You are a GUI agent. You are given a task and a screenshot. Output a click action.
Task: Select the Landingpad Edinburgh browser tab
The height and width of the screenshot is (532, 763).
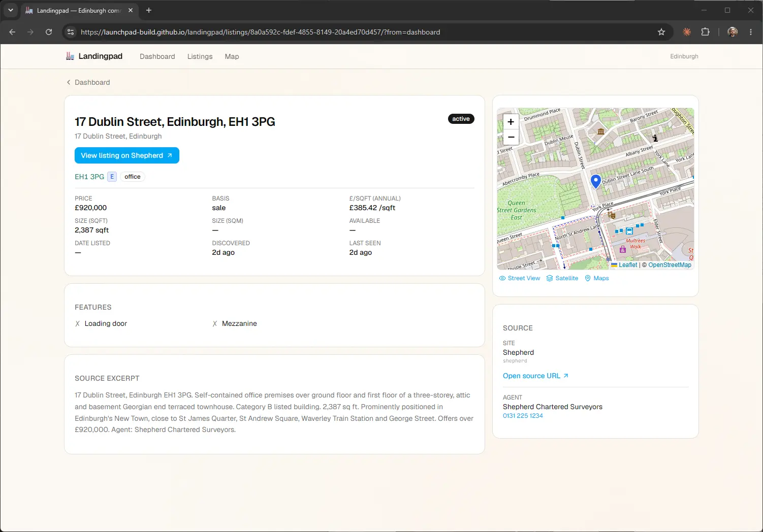79,10
